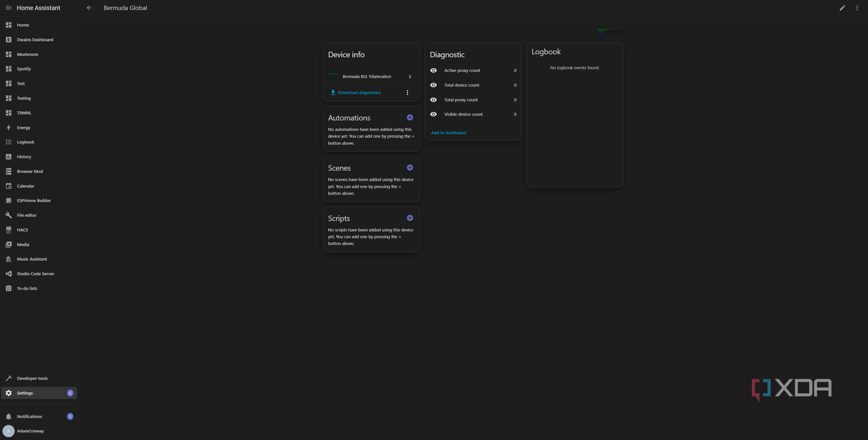Open HACS store icon
The image size is (868, 440).
[9, 230]
